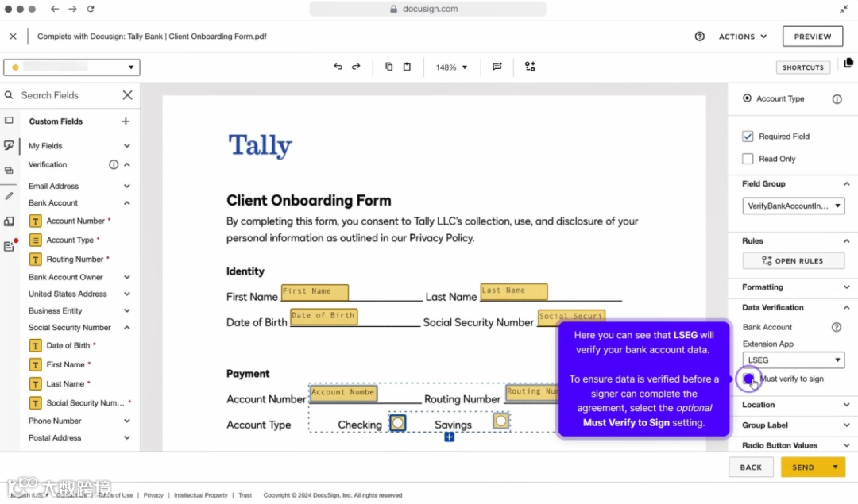Expand the Formatting section
Viewport: 858px width, 504px height.
(x=847, y=287)
